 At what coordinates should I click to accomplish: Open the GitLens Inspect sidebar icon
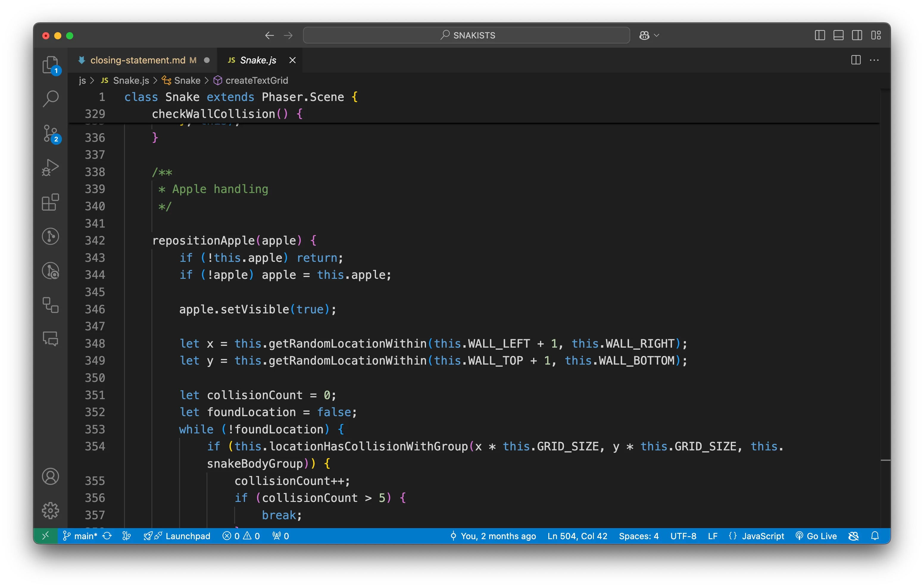(x=50, y=271)
